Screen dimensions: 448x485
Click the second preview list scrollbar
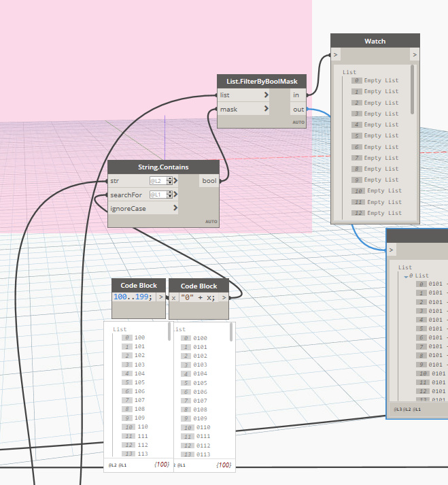coord(231,332)
